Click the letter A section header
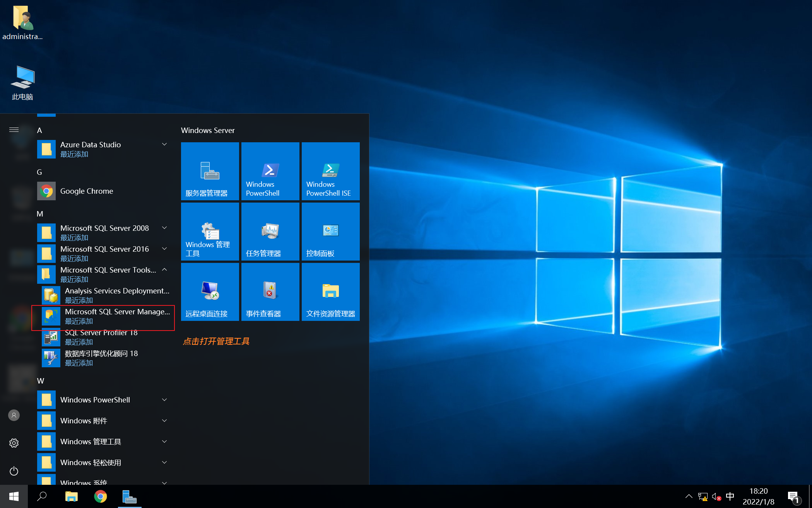The width and height of the screenshot is (812, 508). click(39, 131)
